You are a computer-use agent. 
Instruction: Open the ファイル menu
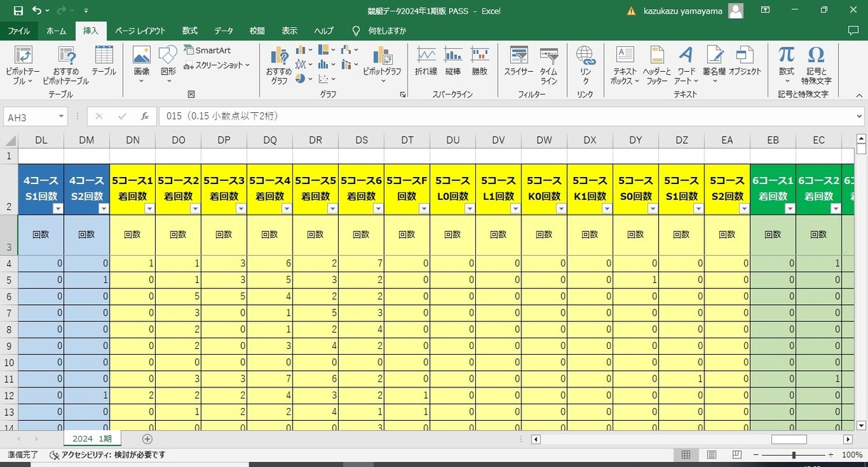click(18, 31)
